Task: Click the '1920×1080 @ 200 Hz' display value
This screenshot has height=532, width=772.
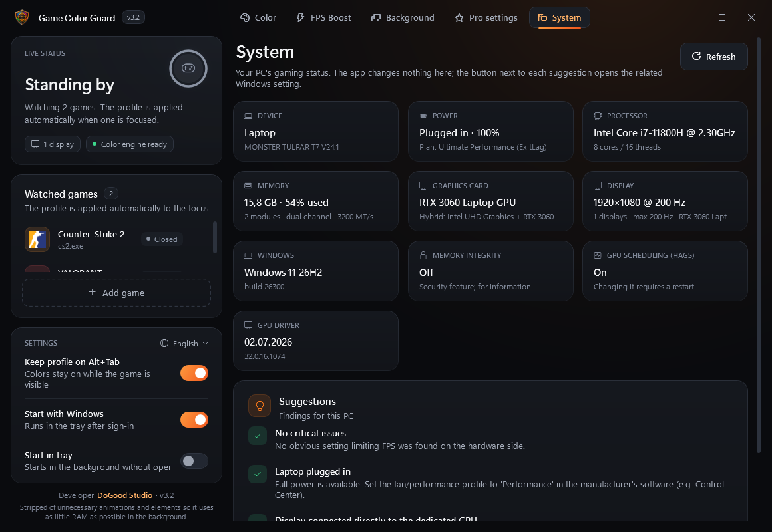Action: (x=639, y=203)
